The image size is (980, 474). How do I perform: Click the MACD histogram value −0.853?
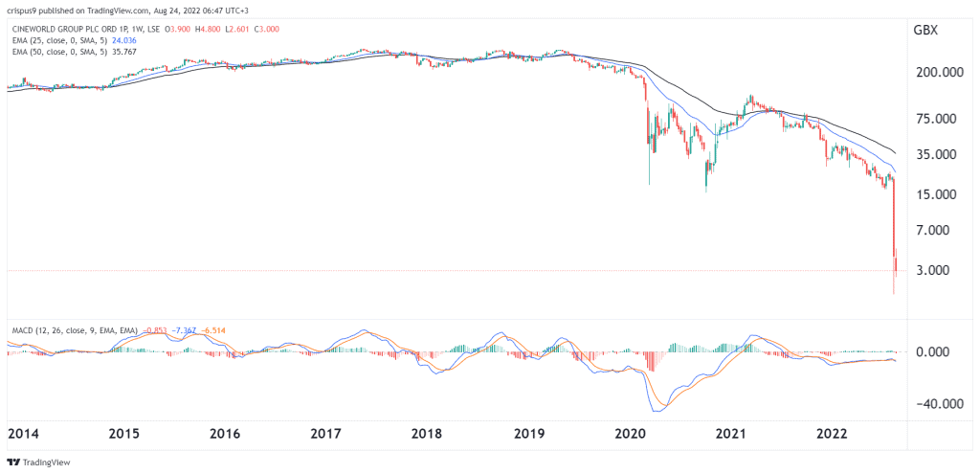tap(154, 329)
